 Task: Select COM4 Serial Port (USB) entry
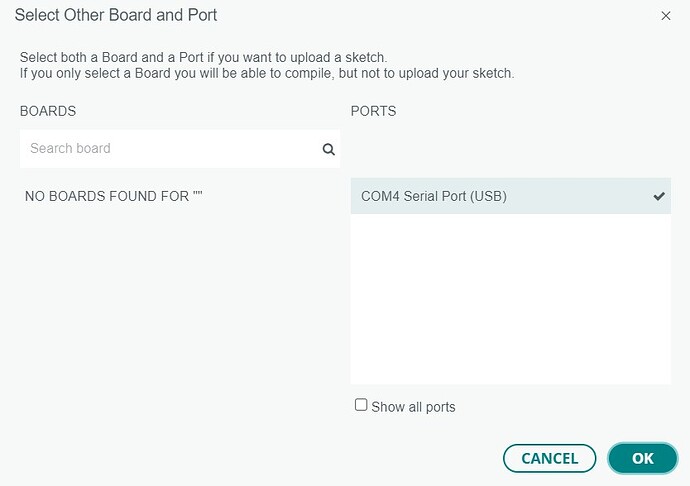pyautogui.click(x=510, y=196)
